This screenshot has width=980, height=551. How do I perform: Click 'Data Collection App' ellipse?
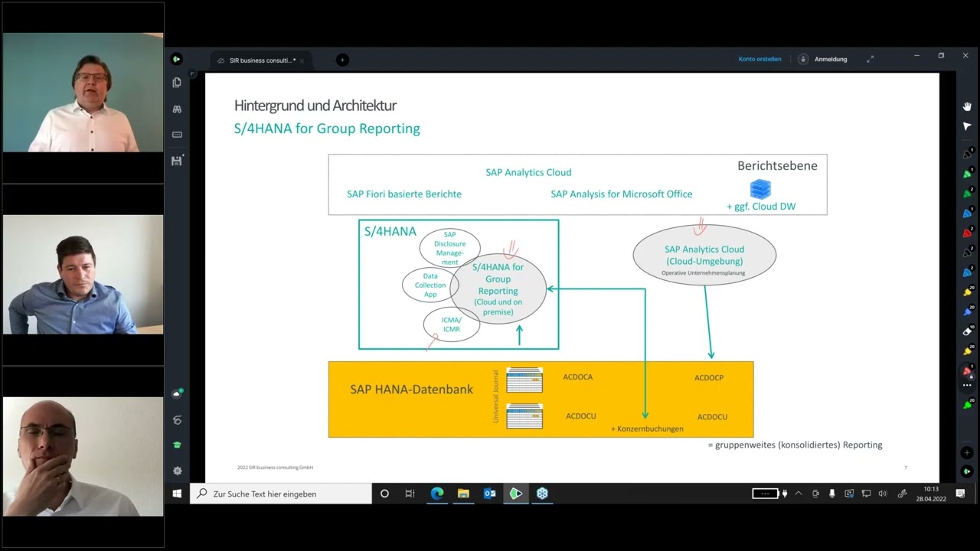point(430,285)
